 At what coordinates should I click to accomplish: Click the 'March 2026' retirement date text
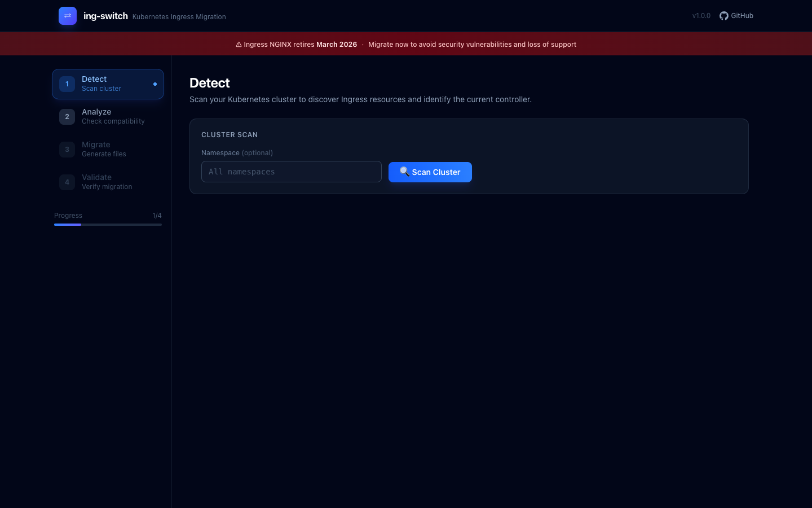337,45
